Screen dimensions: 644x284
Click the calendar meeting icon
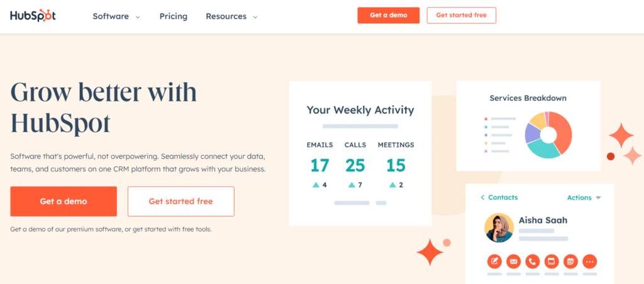coord(570,261)
